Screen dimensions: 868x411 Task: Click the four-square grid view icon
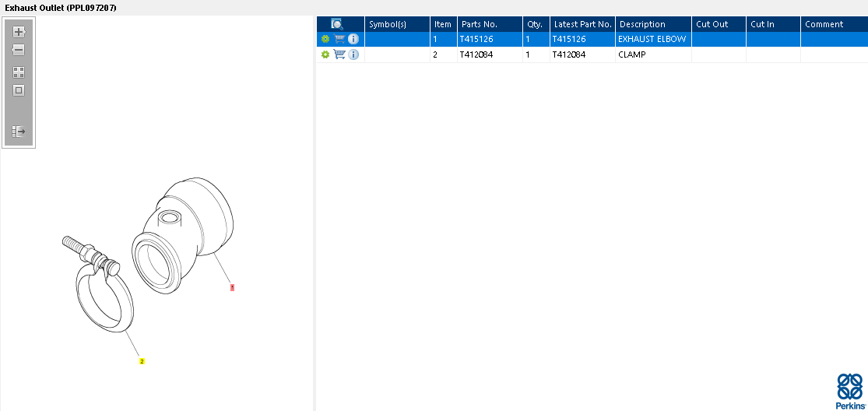tap(19, 72)
